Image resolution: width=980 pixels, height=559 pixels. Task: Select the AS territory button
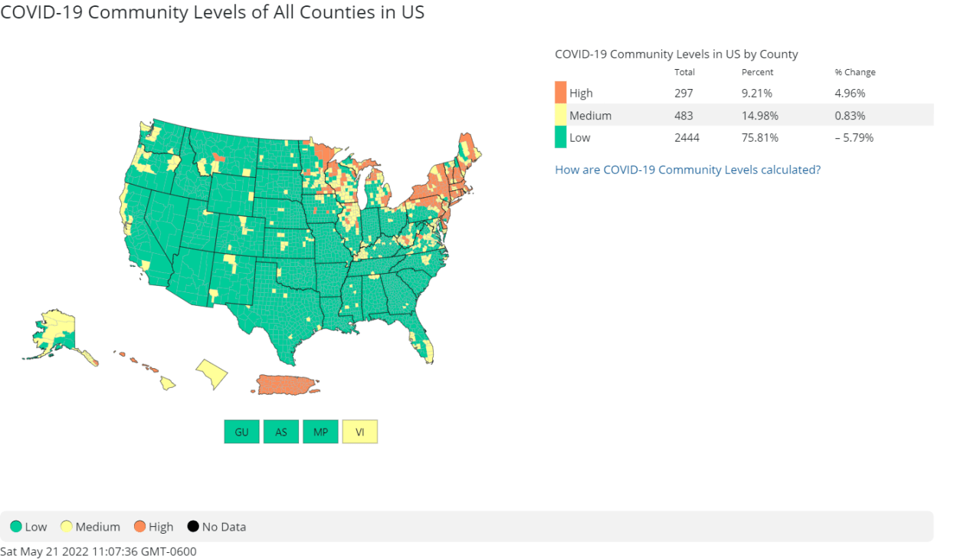(x=280, y=431)
